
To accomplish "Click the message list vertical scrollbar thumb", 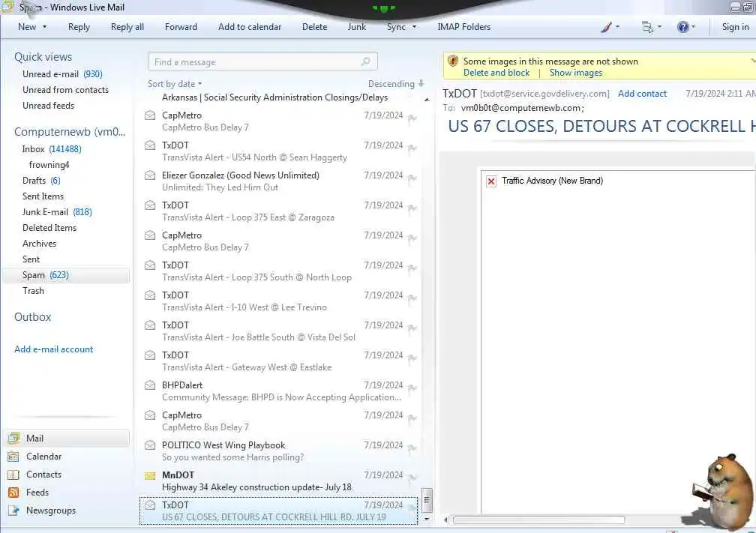I will (427, 500).
